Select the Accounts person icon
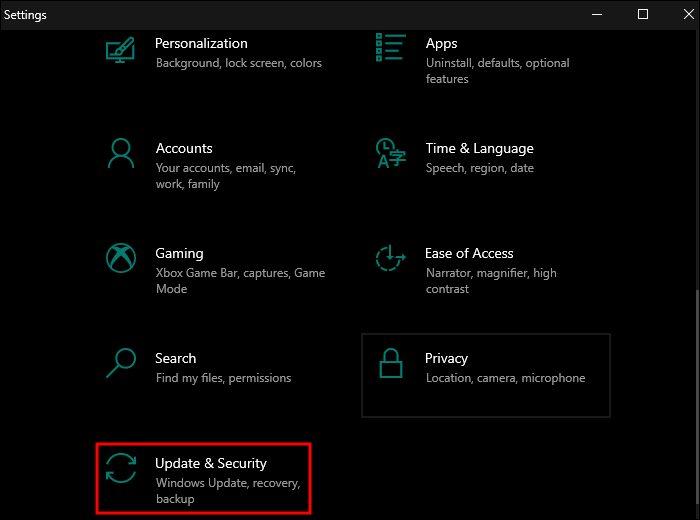 (x=120, y=153)
